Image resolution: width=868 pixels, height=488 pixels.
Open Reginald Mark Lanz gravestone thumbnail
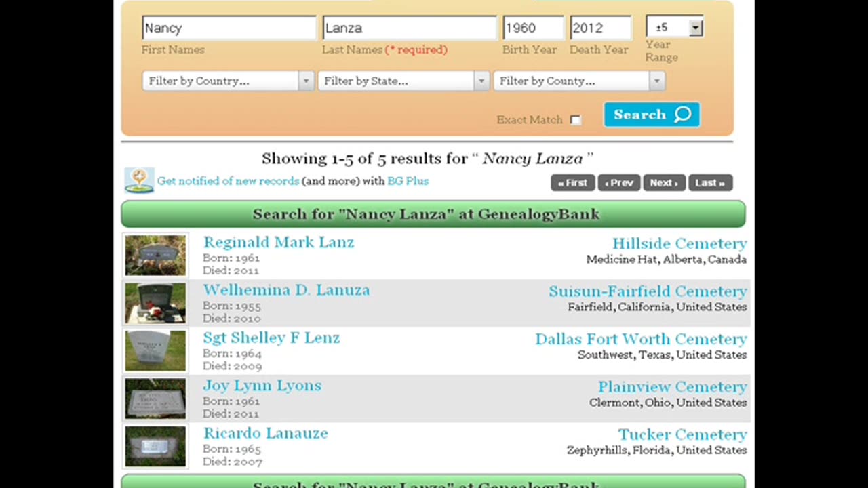(155, 256)
